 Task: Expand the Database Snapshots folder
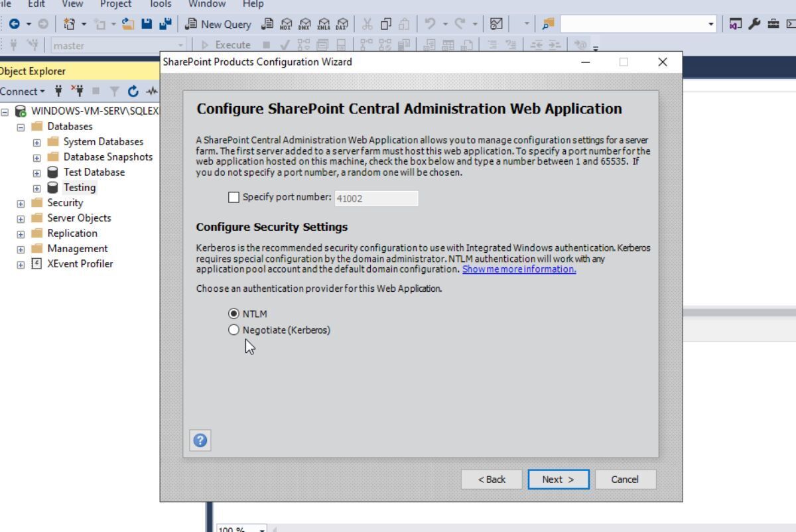pyautogui.click(x=36, y=157)
